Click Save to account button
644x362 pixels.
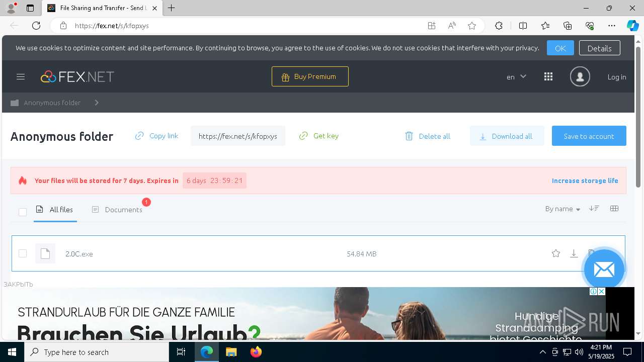(x=589, y=136)
